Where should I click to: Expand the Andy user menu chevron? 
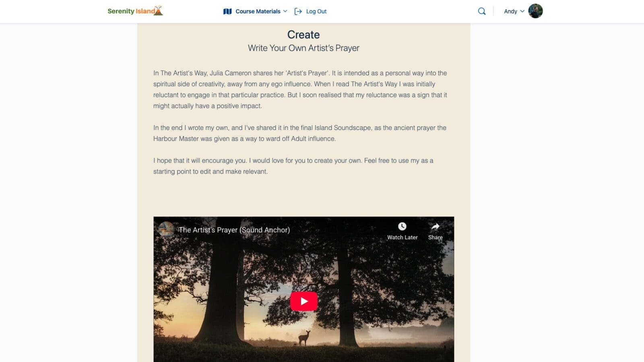click(522, 11)
